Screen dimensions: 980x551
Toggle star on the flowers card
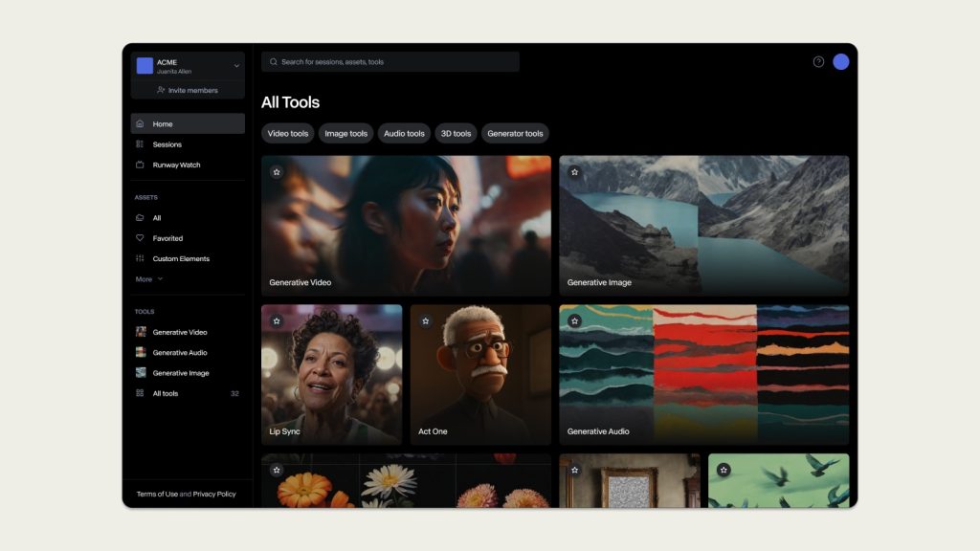pyautogui.click(x=277, y=470)
